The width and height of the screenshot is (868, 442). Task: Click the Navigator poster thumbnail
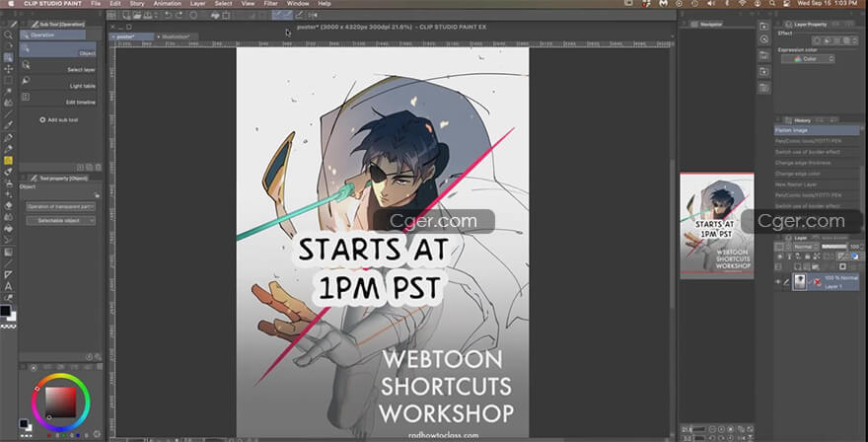(717, 226)
